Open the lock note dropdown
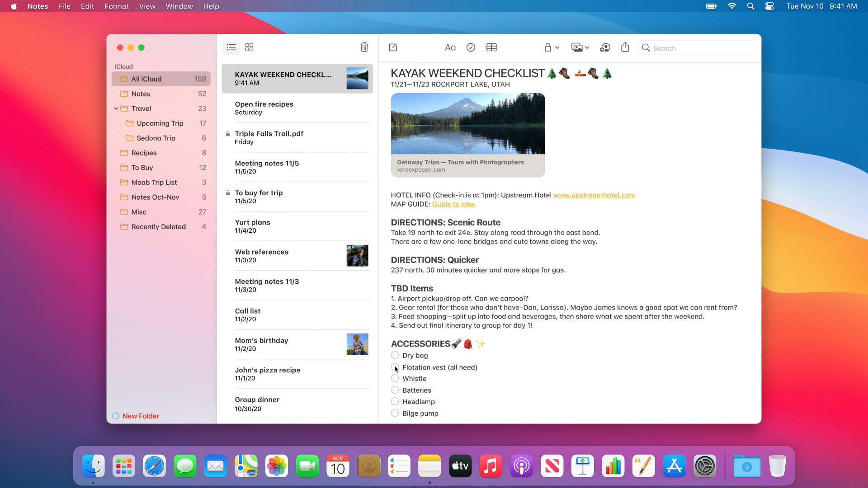The width and height of the screenshot is (868, 488). pyautogui.click(x=552, y=47)
